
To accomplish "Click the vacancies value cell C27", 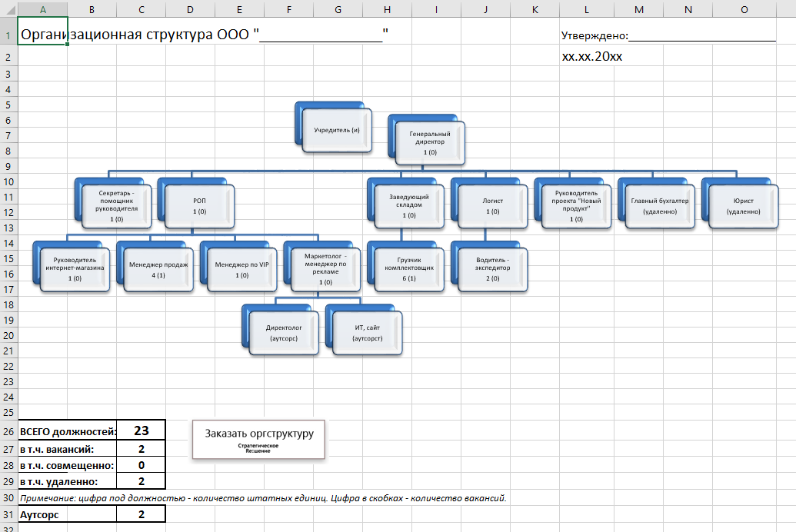I will (x=142, y=449).
